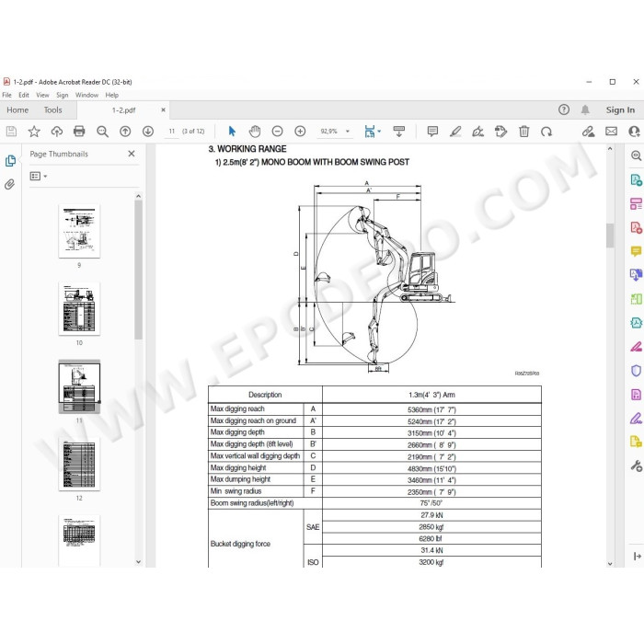The image size is (644, 644).
Task: Click document scrollbar down arrow
Action: (610, 563)
